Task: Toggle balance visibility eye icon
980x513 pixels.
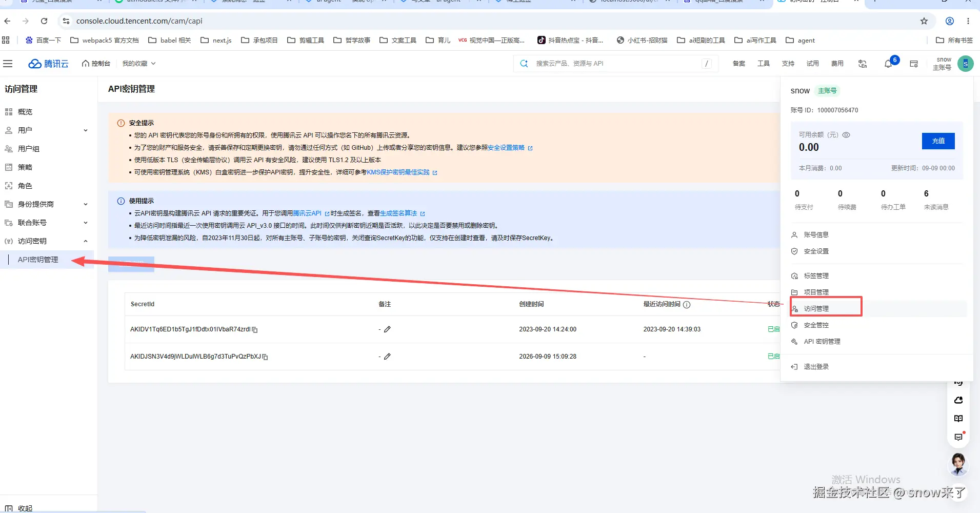Action: [x=846, y=135]
